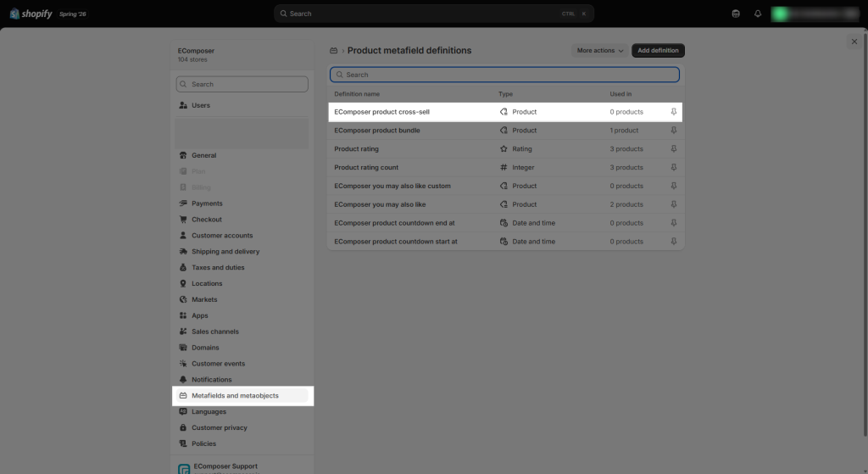
Task: Pin ECompoeser you may also like custom
Action: coord(674,186)
